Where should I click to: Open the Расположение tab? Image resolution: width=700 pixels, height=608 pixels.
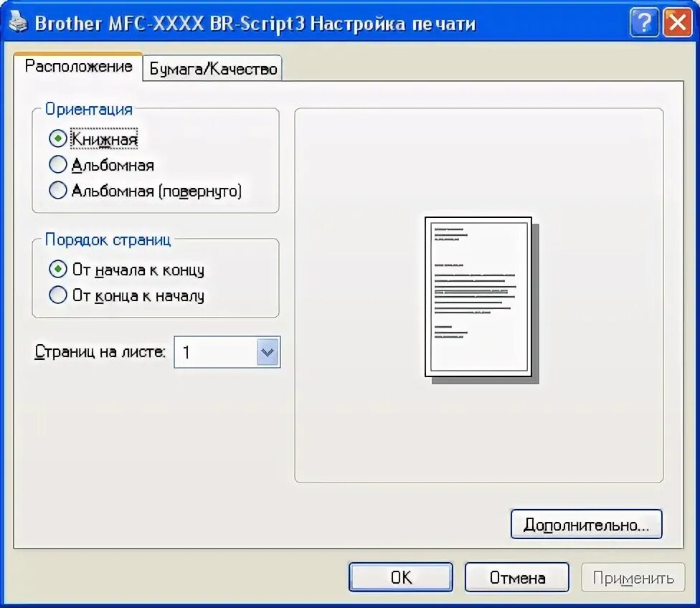(79, 67)
